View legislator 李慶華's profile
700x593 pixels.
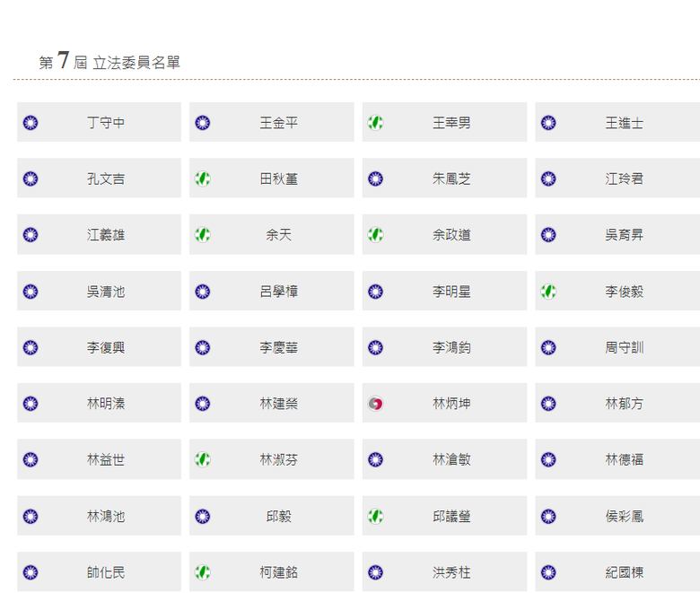pyautogui.click(x=278, y=347)
